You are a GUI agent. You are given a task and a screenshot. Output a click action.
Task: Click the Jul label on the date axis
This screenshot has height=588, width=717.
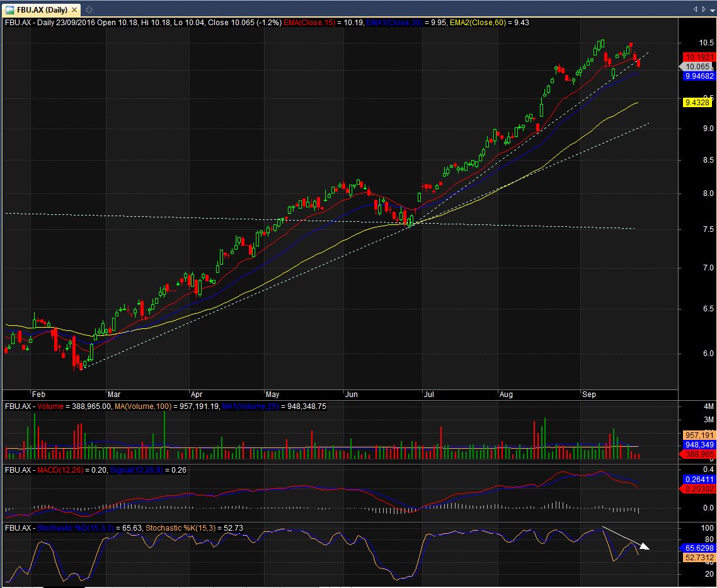point(429,395)
